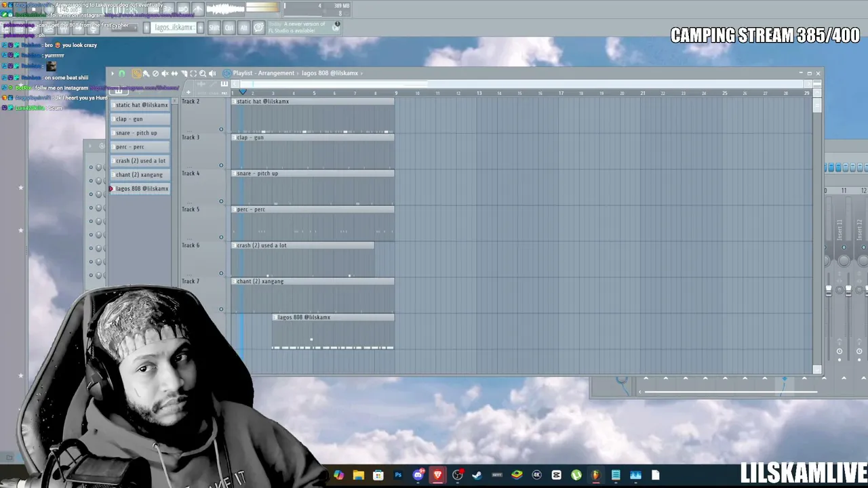The image size is (868, 488).
Task: Select the Zoom tool in playlist
Action: click(x=203, y=73)
